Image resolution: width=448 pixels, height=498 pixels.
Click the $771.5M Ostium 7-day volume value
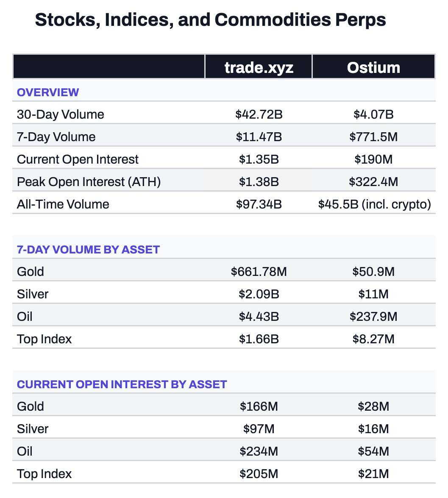pyautogui.click(x=373, y=137)
